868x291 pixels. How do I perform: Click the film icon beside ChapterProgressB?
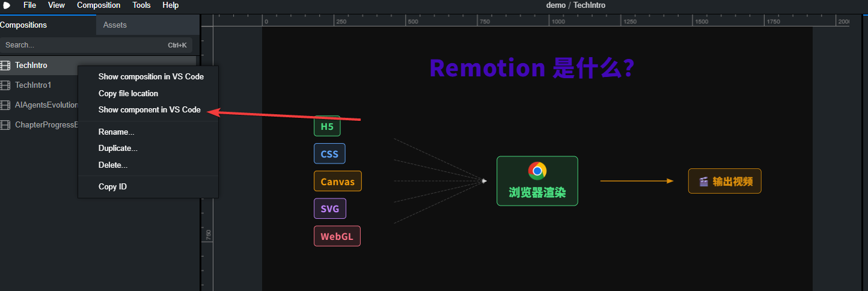pos(5,124)
